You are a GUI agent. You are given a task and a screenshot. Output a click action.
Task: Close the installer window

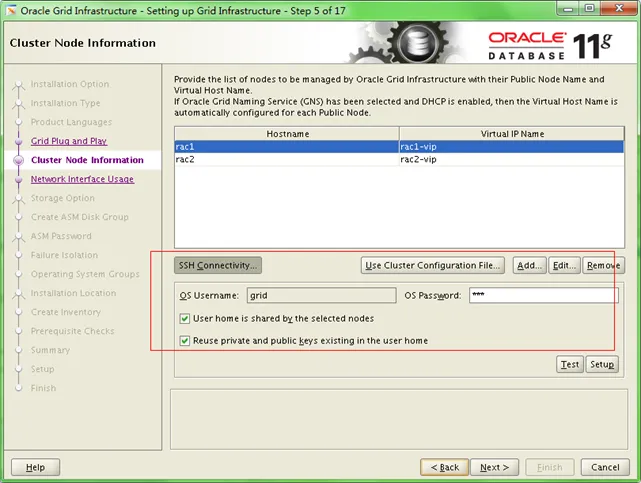[x=619, y=8]
